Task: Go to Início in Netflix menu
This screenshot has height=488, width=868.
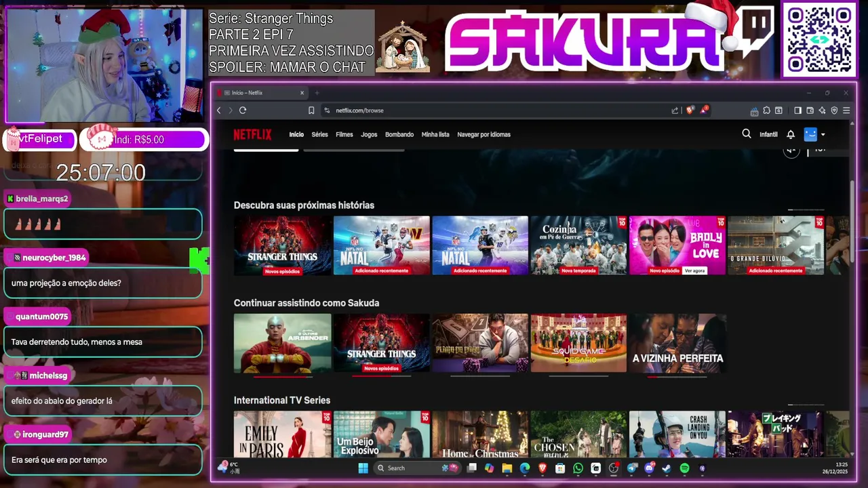Action: (296, 134)
